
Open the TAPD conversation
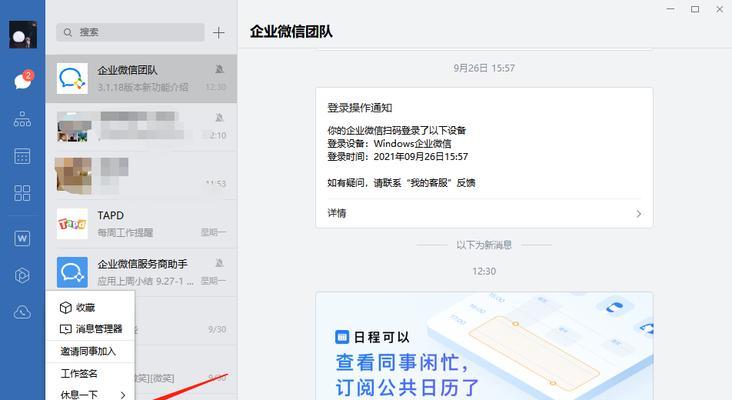tap(141, 224)
